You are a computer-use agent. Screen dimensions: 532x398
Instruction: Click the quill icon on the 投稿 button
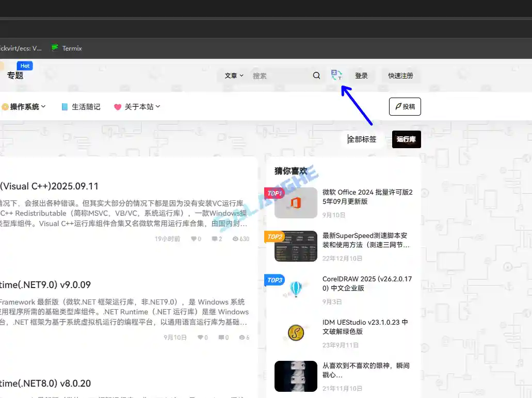pos(398,106)
